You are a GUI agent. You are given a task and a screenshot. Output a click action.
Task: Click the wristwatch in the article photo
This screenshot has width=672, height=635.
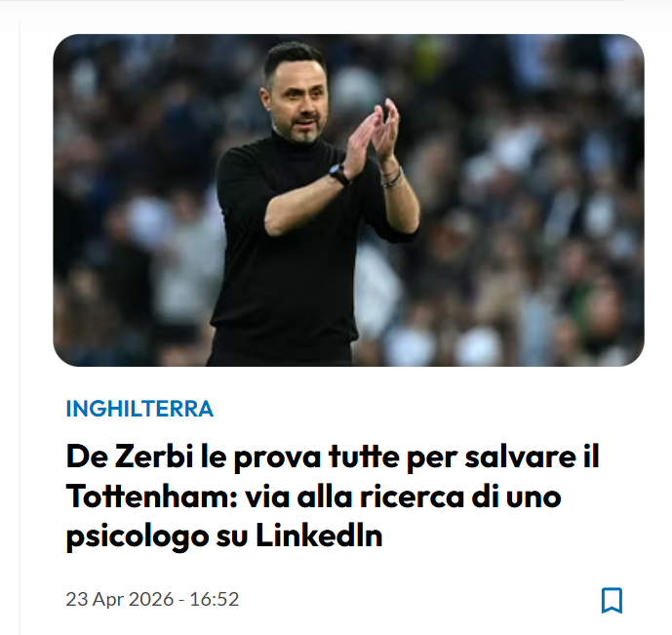point(339,173)
